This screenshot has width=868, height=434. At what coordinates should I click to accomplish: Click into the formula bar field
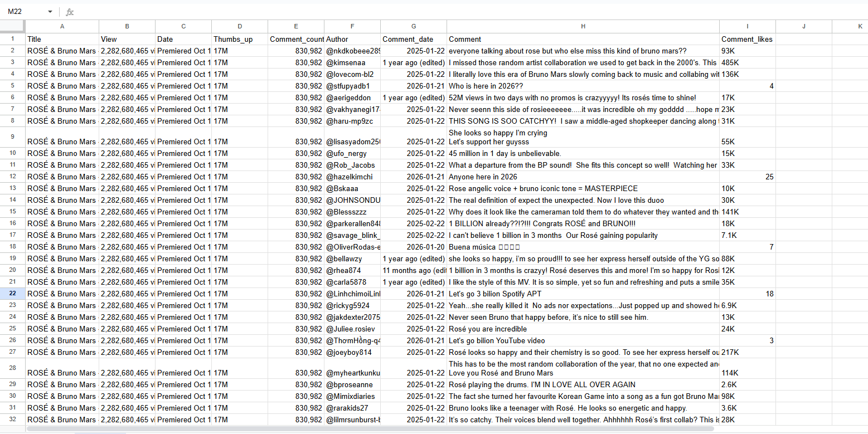(446, 12)
